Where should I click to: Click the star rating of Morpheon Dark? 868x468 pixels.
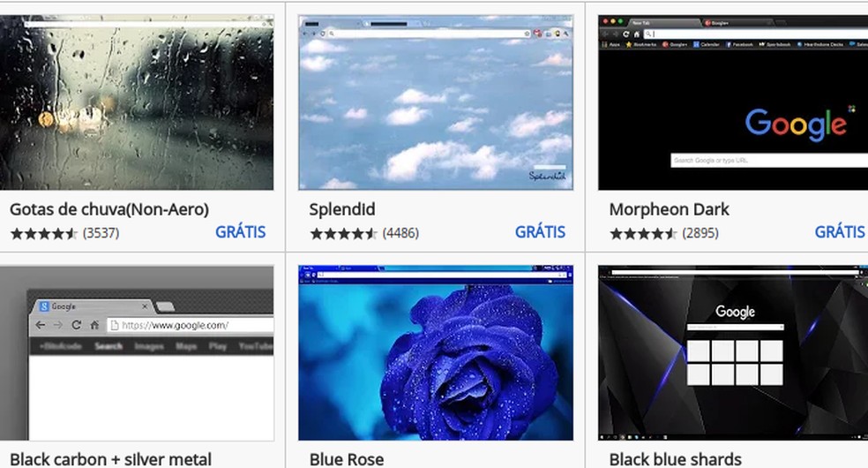pos(643,233)
